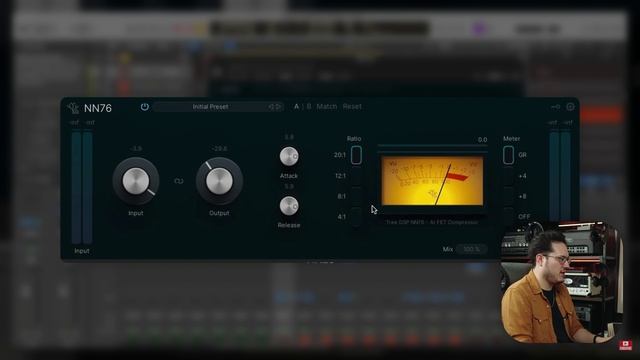Click the Release value readout above knob

coord(289,187)
